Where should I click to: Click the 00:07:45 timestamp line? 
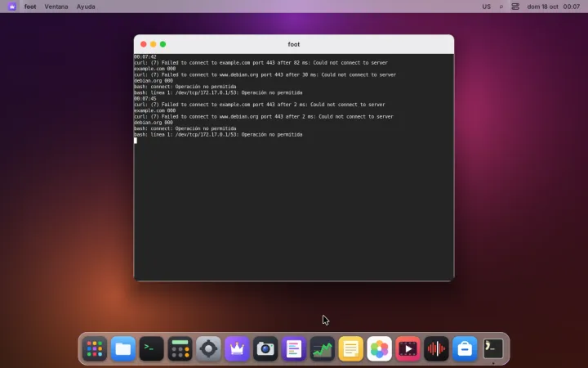pyautogui.click(x=145, y=99)
